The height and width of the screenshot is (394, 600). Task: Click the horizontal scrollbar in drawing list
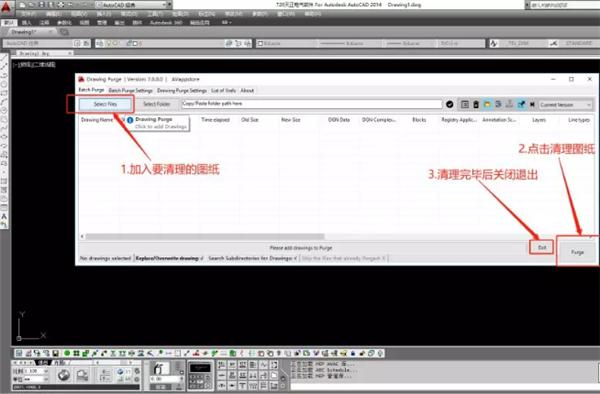(x=205, y=236)
